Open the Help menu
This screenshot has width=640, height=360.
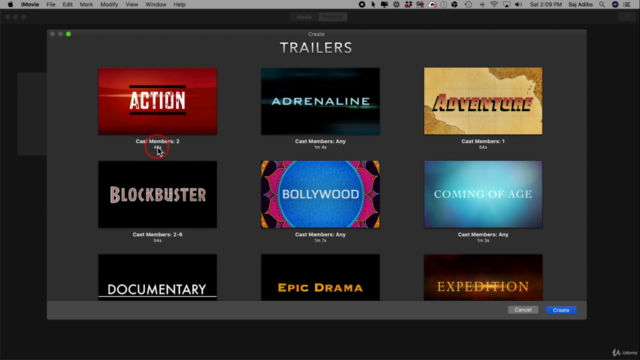179,4
